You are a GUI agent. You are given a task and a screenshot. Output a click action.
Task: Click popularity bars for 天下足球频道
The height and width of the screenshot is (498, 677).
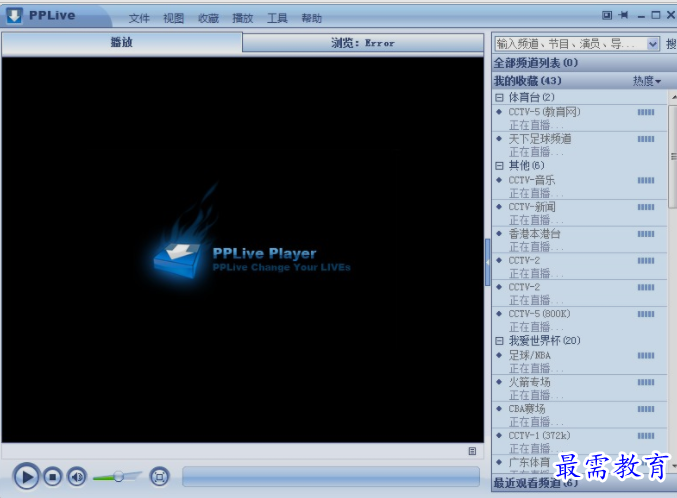(x=646, y=139)
